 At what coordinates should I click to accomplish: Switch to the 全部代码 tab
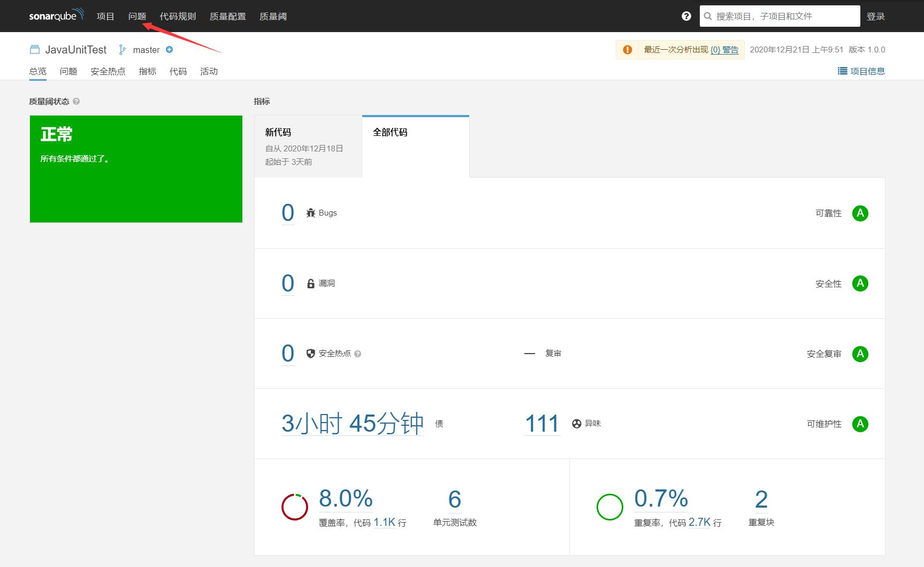click(416, 147)
